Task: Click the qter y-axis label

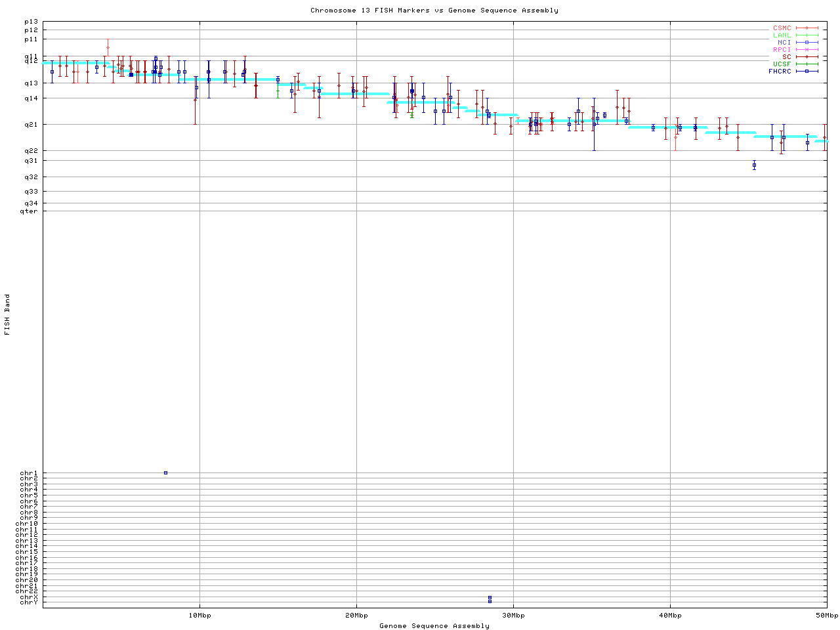Action: pos(29,211)
